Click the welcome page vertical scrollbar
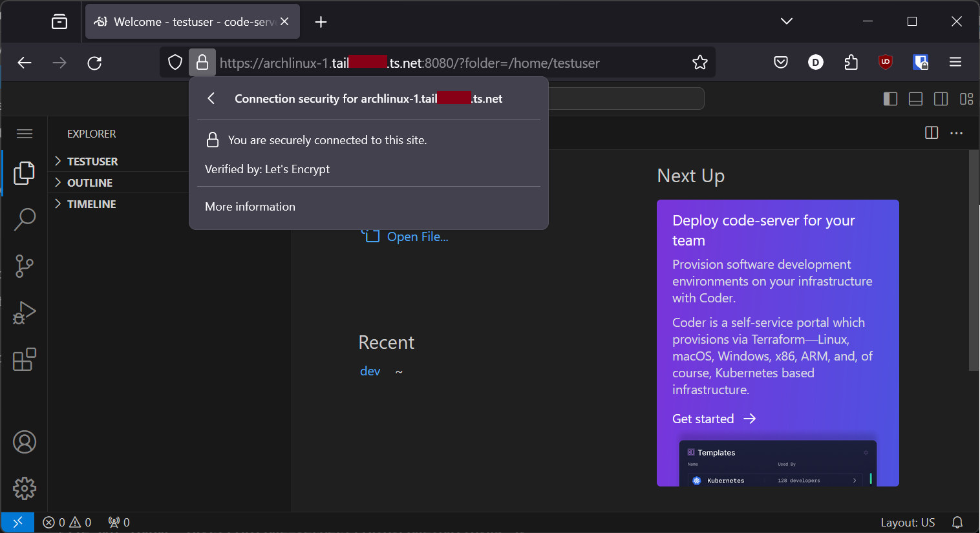Image resolution: width=980 pixels, height=533 pixels. coord(974,261)
